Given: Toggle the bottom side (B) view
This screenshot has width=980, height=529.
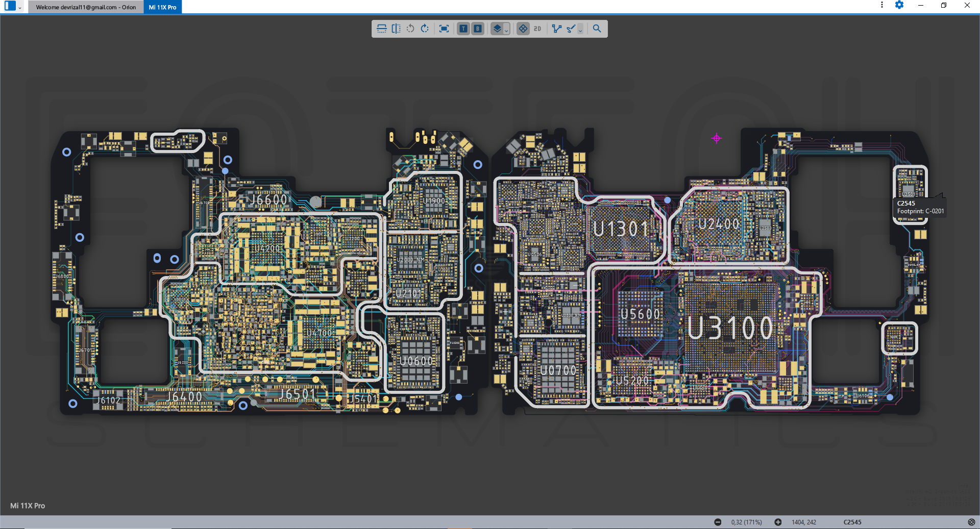Looking at the screenshot, I should click(477, 29).
